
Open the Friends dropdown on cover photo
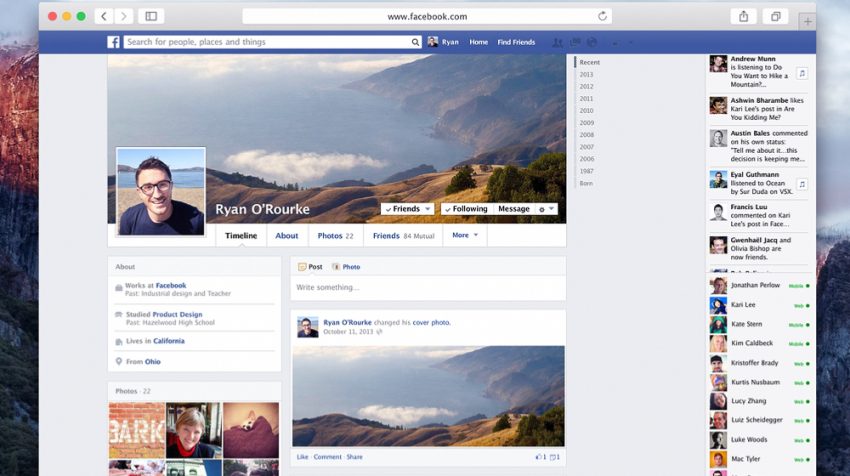pyautogui.click(x=408, y=209)
